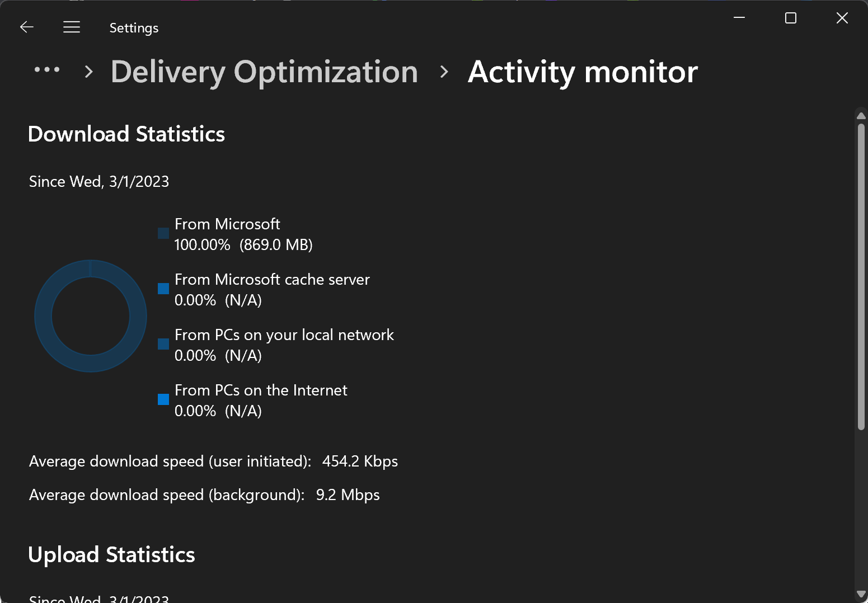Click the chevron before Delivery Optimization

88,72
